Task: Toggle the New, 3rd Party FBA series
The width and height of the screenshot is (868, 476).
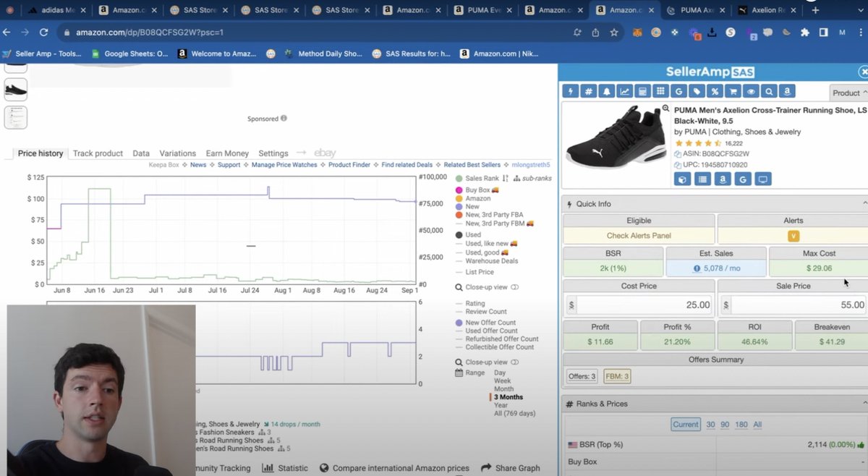Action: (460, 215)
